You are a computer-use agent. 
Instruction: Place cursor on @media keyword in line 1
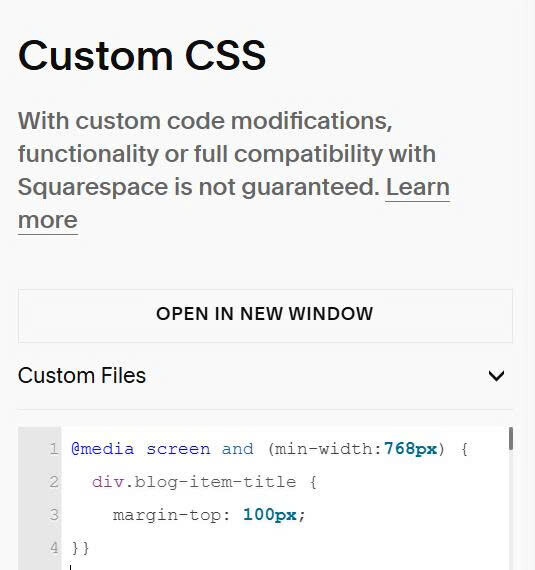click(102, 449)
